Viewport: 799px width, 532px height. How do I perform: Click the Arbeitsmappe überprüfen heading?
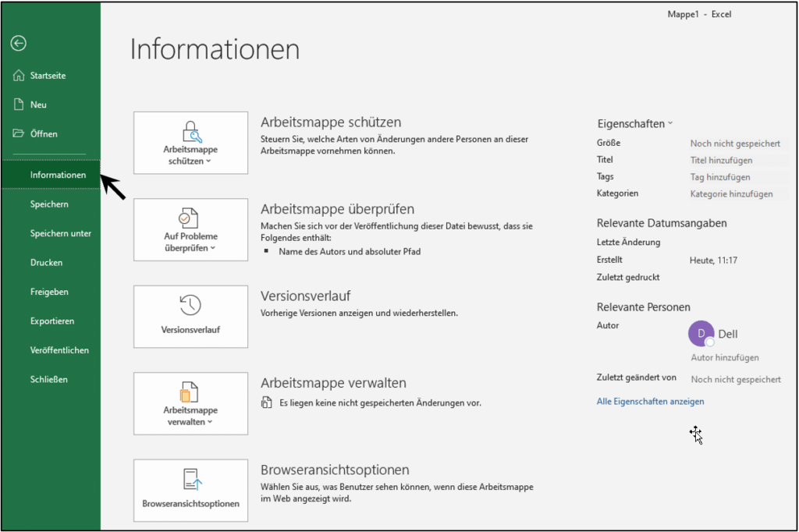tap(337, 209)
